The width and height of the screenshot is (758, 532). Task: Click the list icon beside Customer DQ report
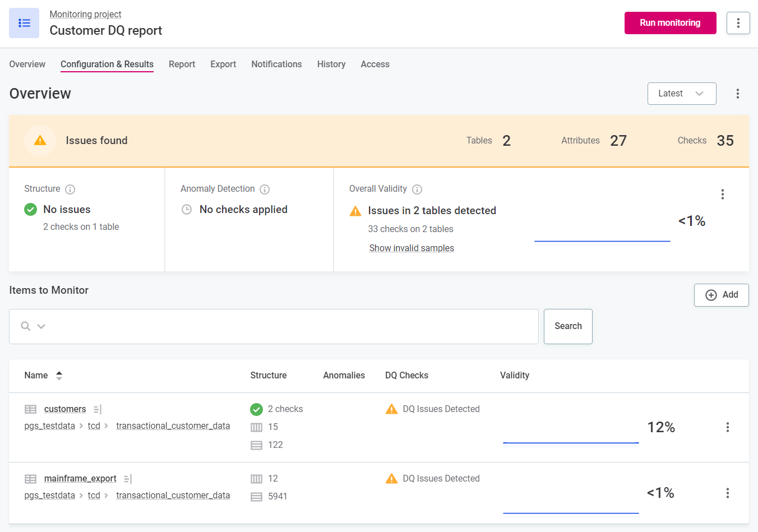[24, 23]
